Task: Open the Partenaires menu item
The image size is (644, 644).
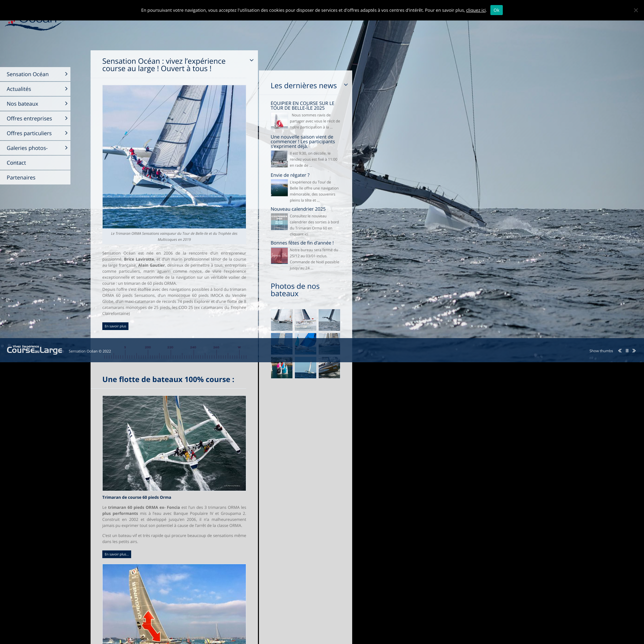Action: 35,177
